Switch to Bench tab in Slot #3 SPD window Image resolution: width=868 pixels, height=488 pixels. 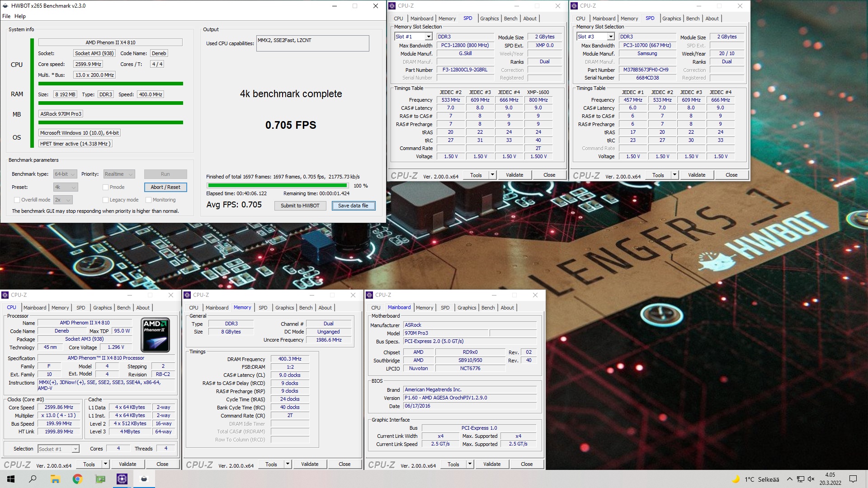point(693,19)
